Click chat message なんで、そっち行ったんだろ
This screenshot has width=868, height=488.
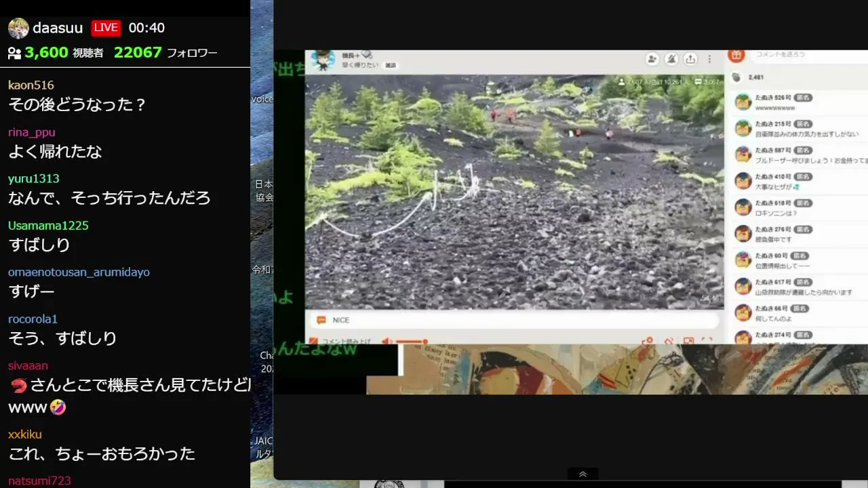click(x=109, y=199)
